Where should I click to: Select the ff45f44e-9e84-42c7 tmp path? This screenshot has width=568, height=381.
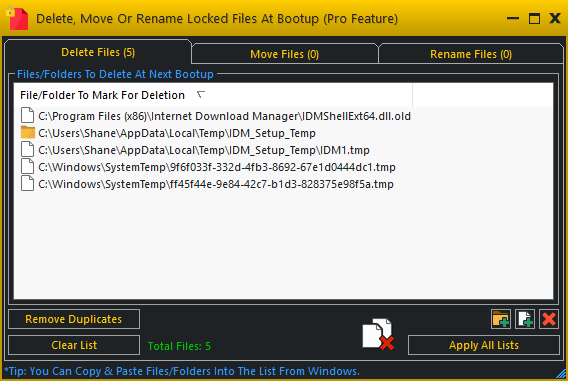[216, 184]
